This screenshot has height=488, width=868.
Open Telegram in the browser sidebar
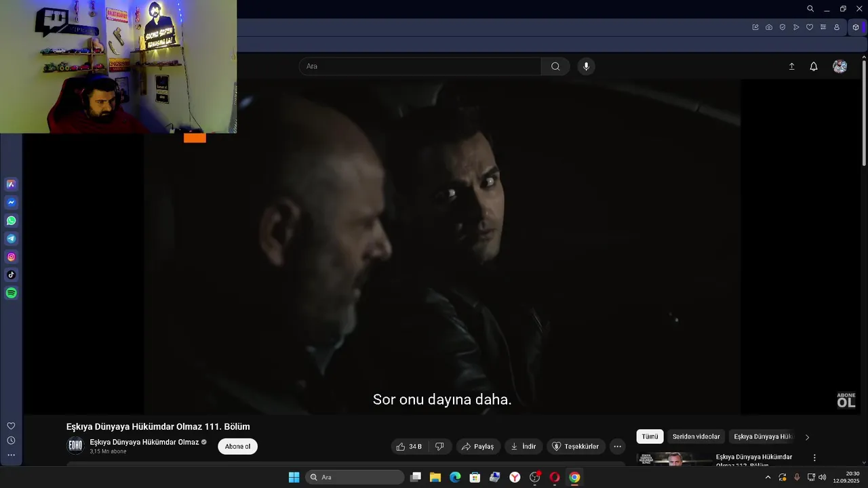click(12, 239)
